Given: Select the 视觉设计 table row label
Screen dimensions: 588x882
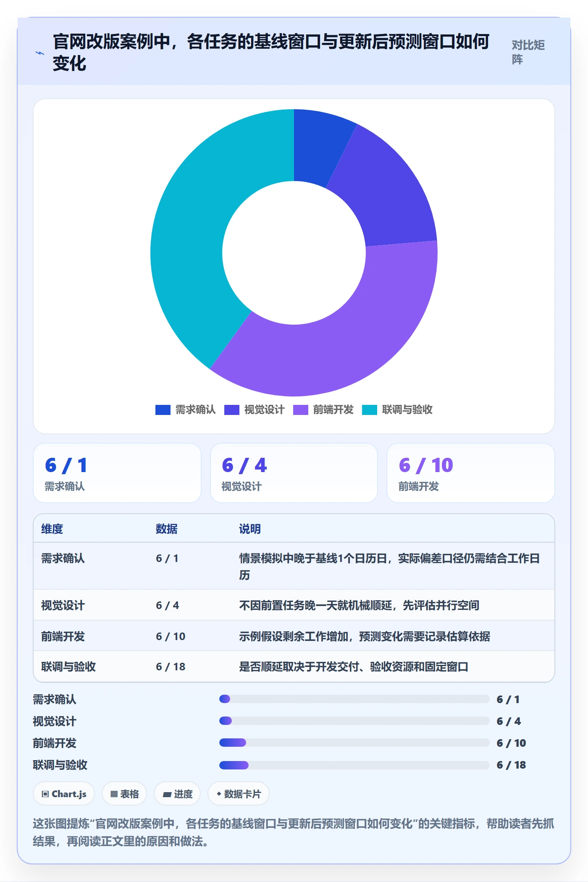Looking at the screenshot, I should [63, 605].
